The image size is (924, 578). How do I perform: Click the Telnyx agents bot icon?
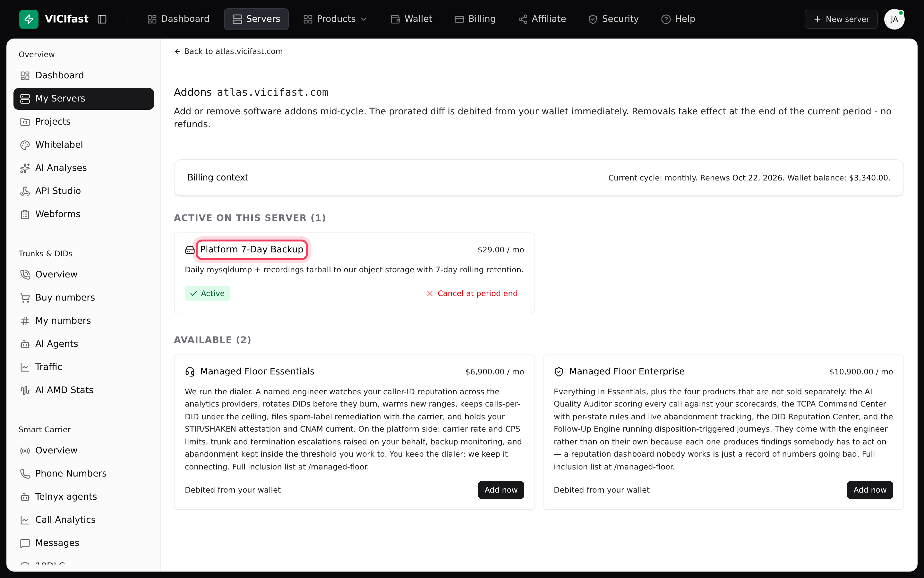[x=25, y=497]
